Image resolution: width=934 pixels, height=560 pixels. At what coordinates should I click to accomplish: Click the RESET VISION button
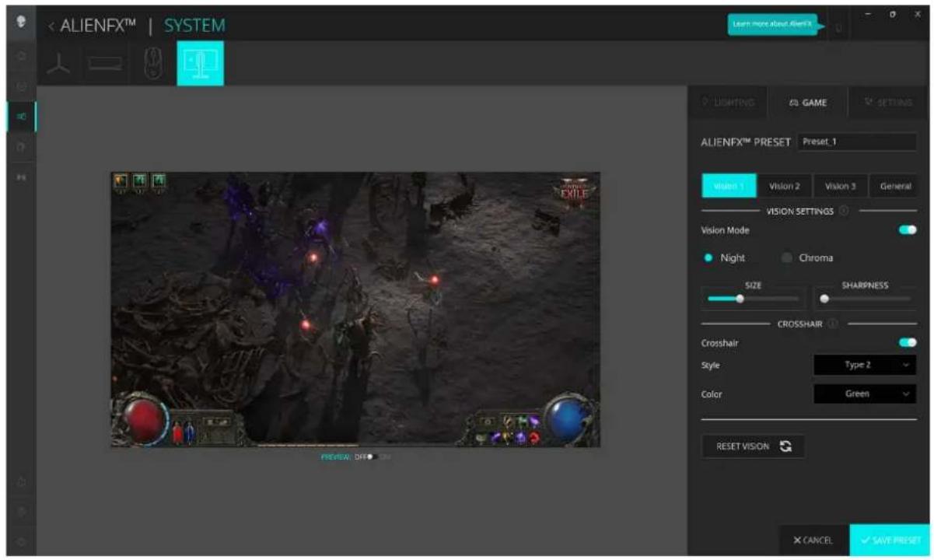(753, 446)
